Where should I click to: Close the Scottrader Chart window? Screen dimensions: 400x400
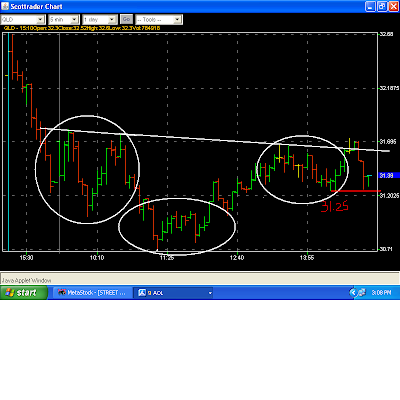point(394,6)
